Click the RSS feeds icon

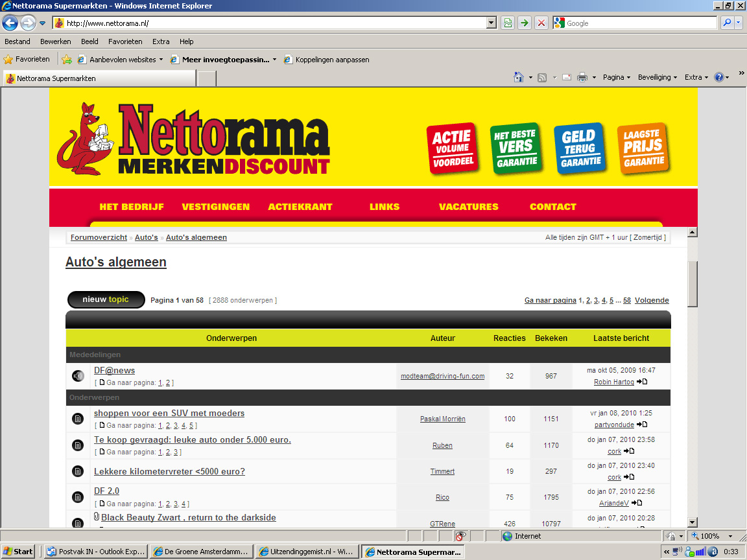click(542, 77)
